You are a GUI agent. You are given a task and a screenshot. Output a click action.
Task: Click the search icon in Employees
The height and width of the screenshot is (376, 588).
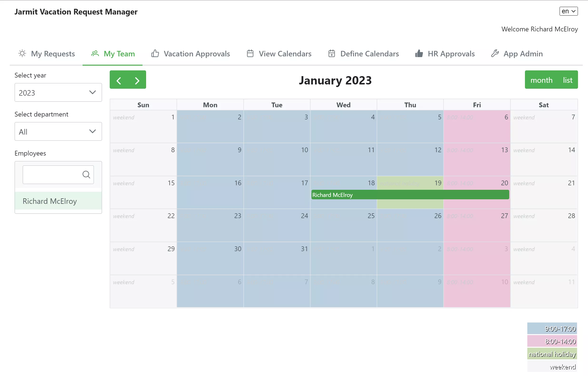(x=86, y=174)
